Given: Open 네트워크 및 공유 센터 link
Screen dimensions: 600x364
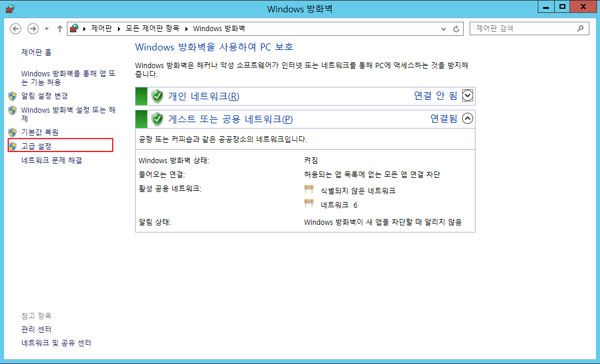Looking at the screenshot, I should click(x=56, y=343).
